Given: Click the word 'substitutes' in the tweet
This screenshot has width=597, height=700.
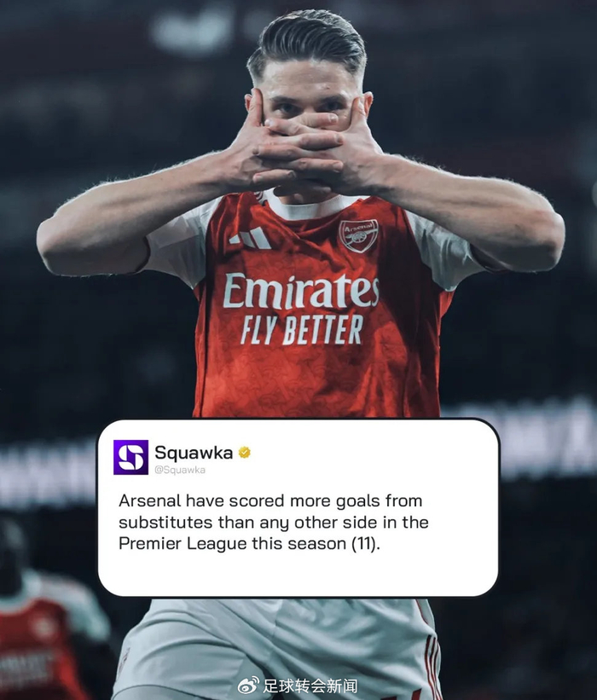Looking at the screenshot, I should [165, 523].
